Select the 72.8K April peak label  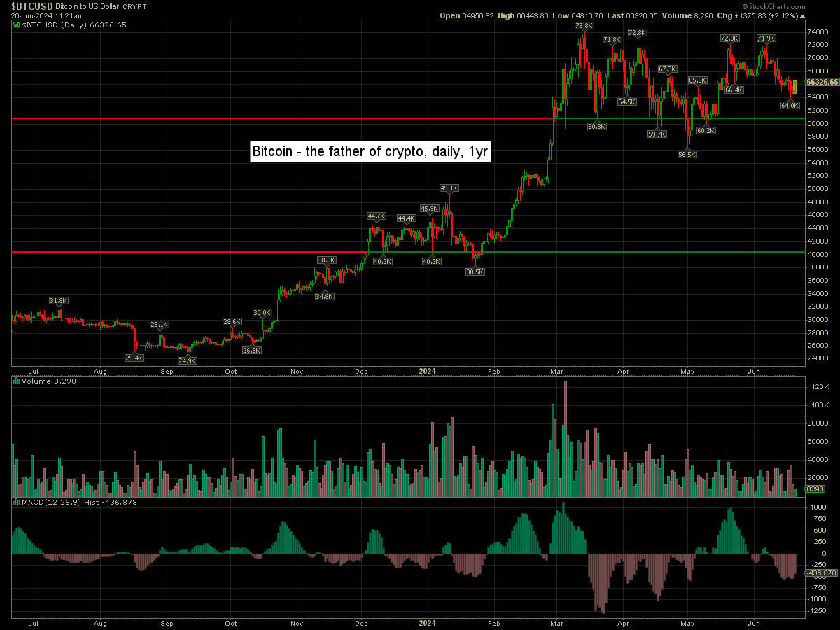point(637,33)
